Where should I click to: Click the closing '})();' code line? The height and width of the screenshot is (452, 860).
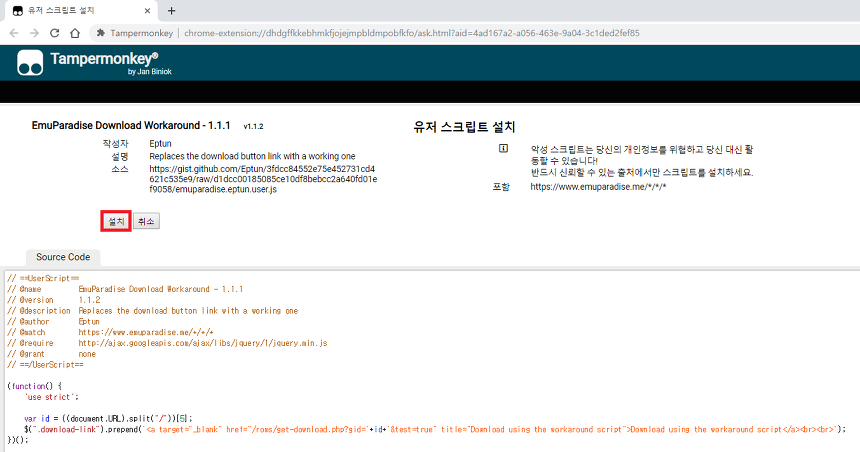click(18, 440)
